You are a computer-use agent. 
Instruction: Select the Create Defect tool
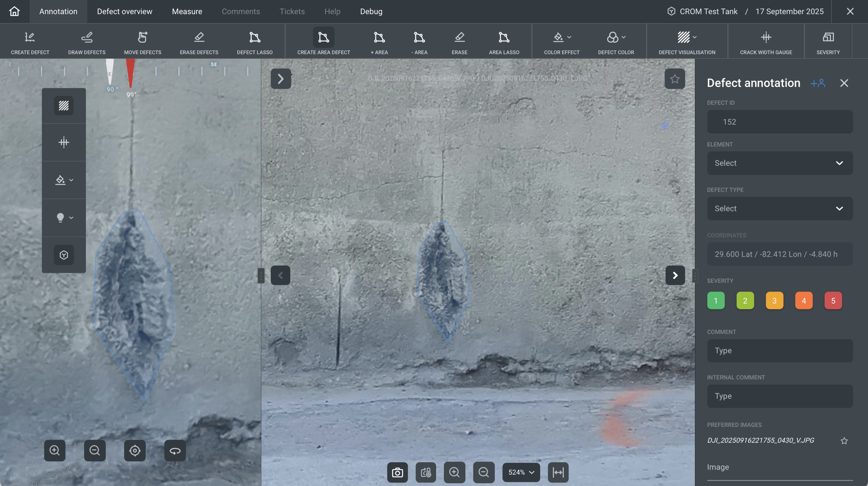pyautogui.click(x=30, y=41)
